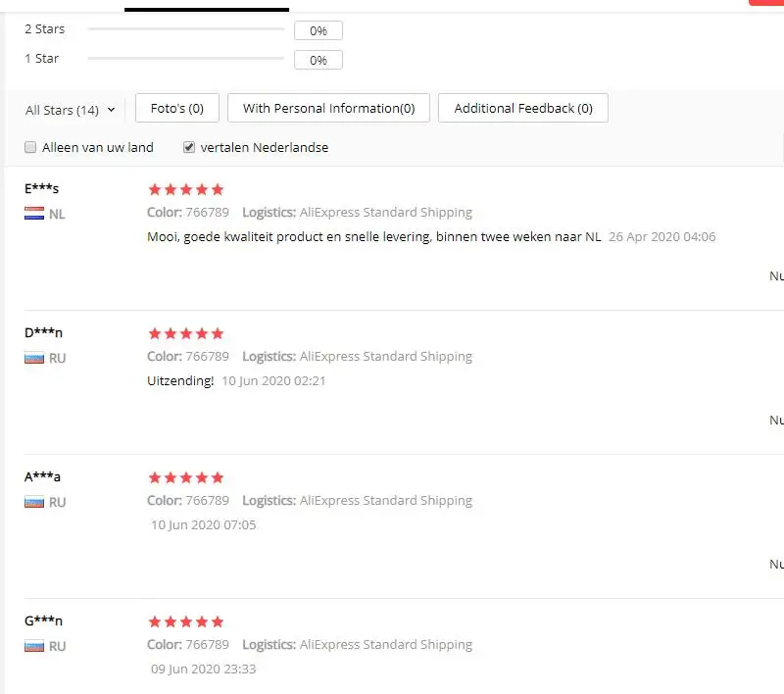Click the five-star rating of G***n review
The image size is (784, 694).
[x=186, y=621]
